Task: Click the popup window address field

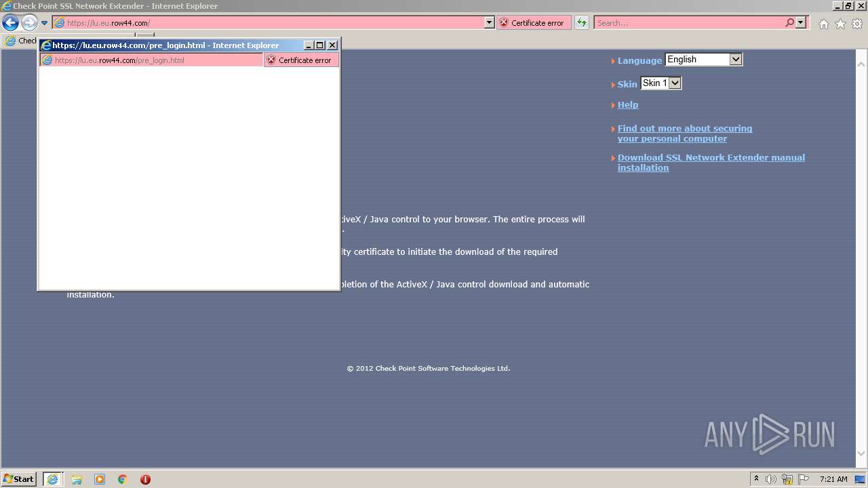Action: pyautogui.click(x=151, y=60)
